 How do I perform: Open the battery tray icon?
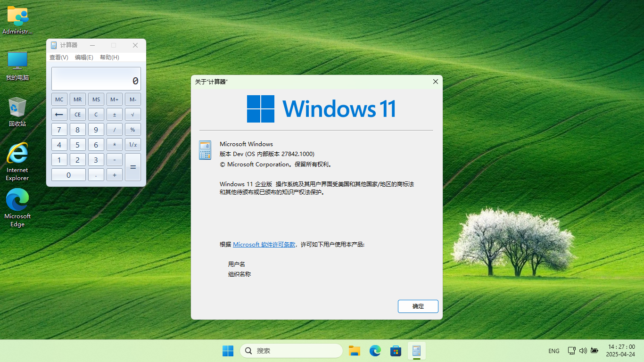coord(594,351)
